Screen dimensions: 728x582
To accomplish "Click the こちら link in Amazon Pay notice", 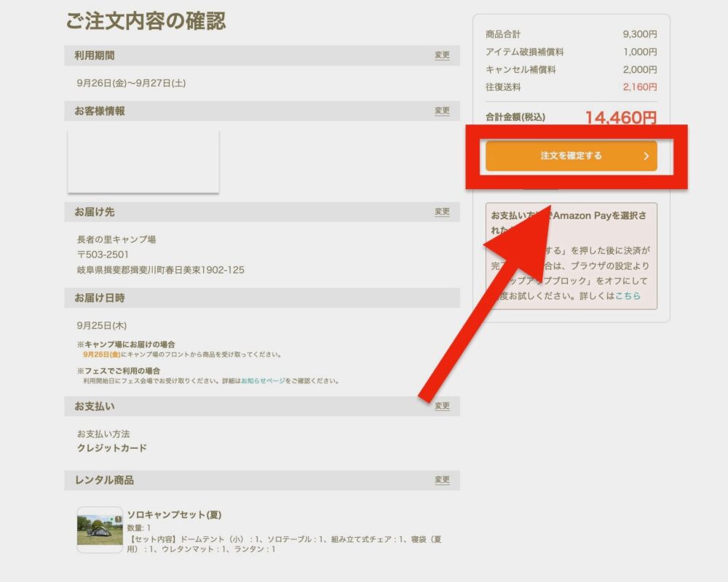I will (x=628, y=296).
